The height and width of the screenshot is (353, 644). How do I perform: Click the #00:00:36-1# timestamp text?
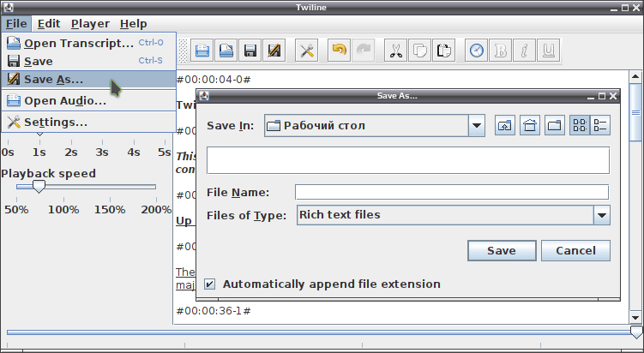(x=214, y=311)
